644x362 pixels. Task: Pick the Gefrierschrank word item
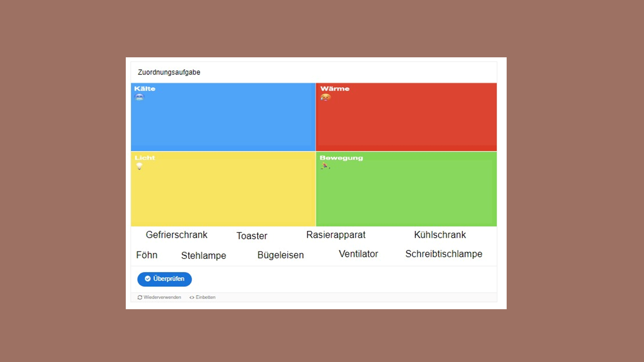coord(177,235)
